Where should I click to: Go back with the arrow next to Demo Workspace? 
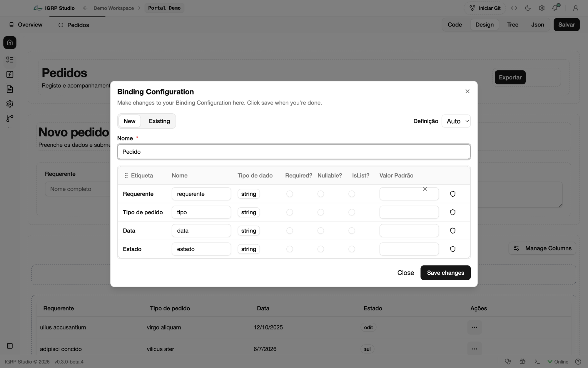pyautogui.click(x=85, y=8)
